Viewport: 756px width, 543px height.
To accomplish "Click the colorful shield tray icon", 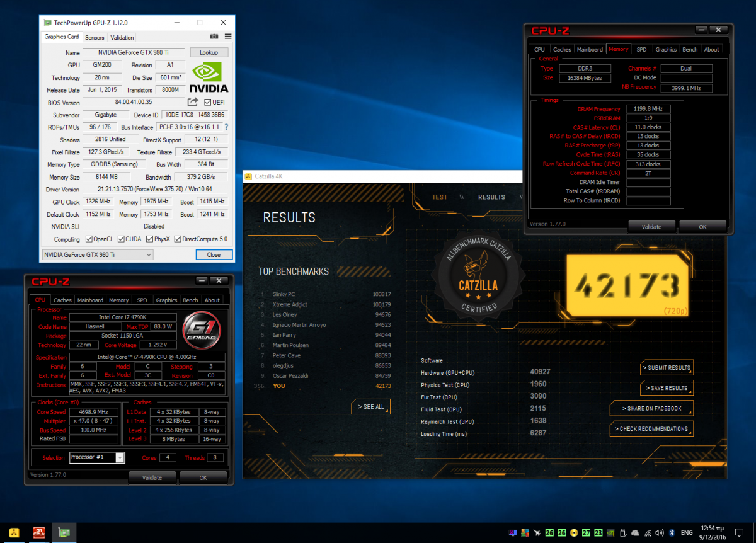I will [x=525, y=533].
